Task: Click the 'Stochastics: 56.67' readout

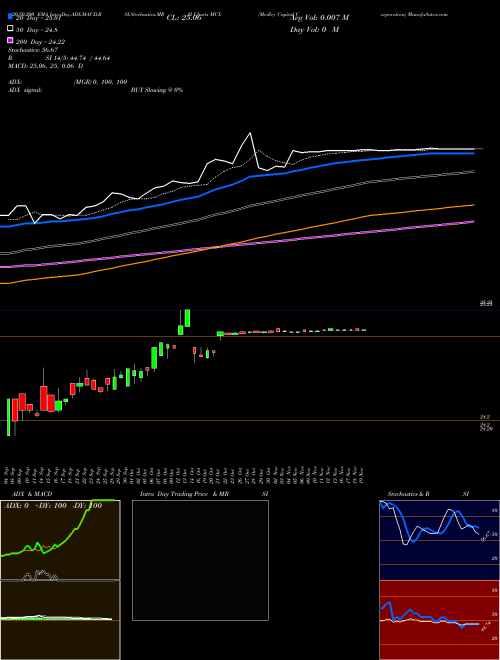Action: (33, 50)
